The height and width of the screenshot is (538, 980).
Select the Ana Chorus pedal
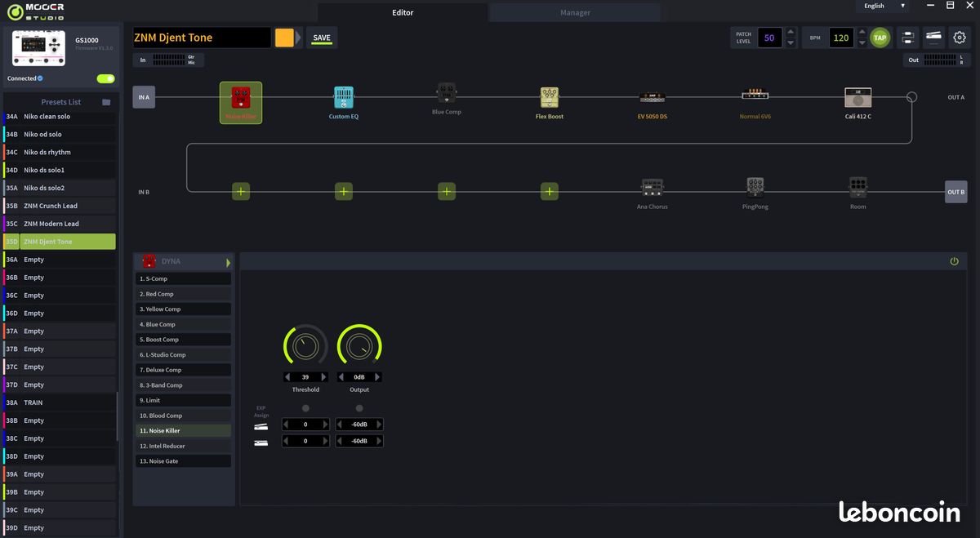coord(652,188)
